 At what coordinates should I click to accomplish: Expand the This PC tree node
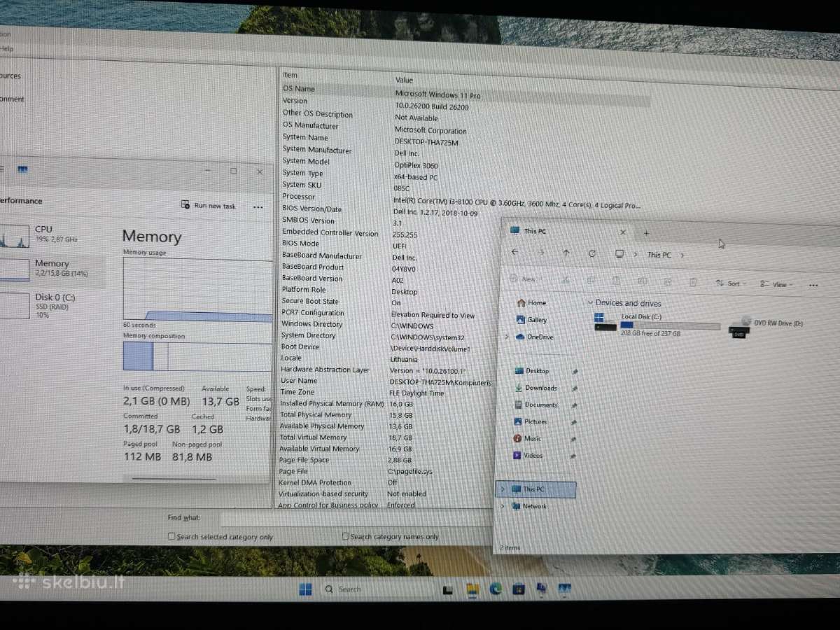pos(503,489)
